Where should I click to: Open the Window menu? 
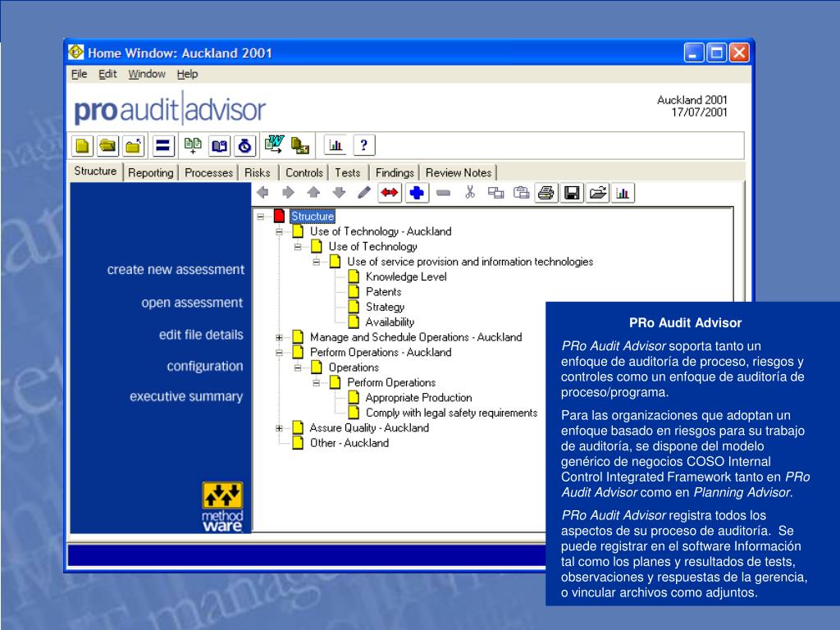pos(147,74)
